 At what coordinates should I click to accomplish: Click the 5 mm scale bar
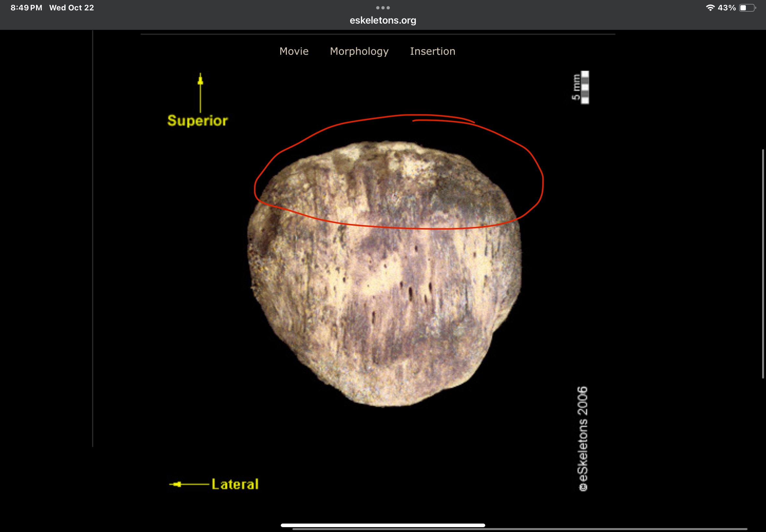[585, 87]
